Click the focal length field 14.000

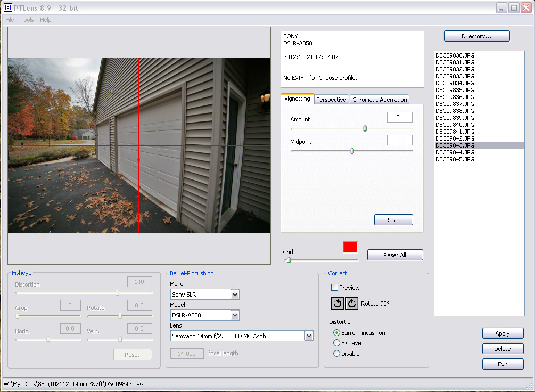tap(187, 354)
